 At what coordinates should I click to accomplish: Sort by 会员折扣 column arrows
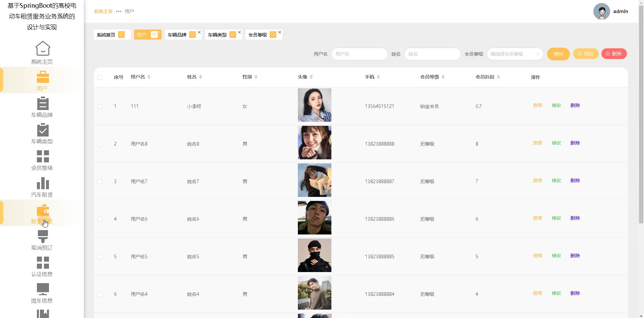point(498,77)
